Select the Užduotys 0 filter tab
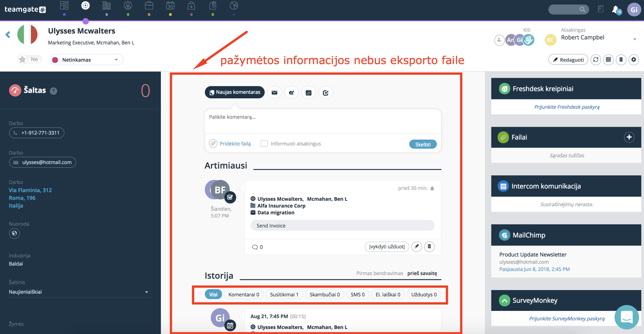 click(x=424, y=295)
